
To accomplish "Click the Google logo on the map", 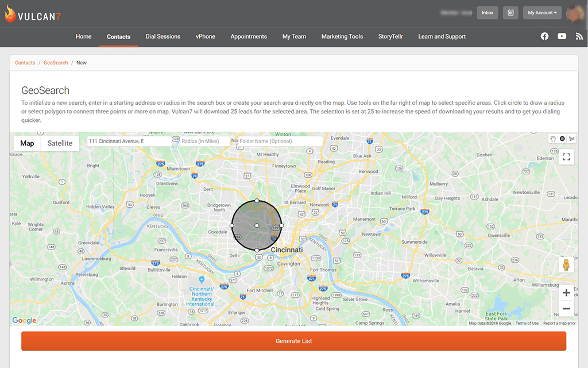I will point(24,320).
